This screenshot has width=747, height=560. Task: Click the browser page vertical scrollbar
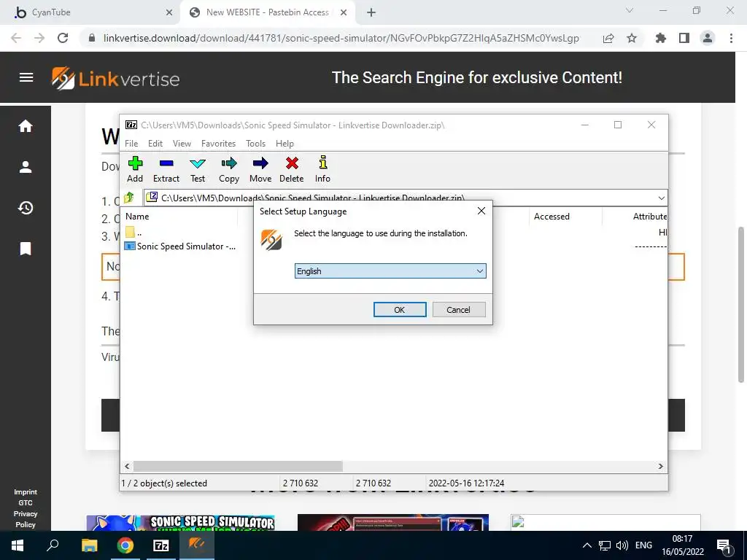741,305
